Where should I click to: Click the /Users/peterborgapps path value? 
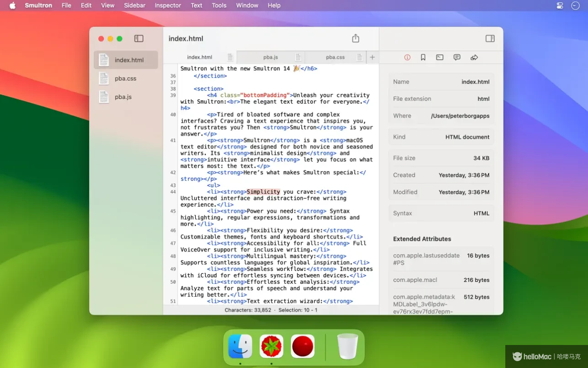pyautogui.click(x=460, y=116)
